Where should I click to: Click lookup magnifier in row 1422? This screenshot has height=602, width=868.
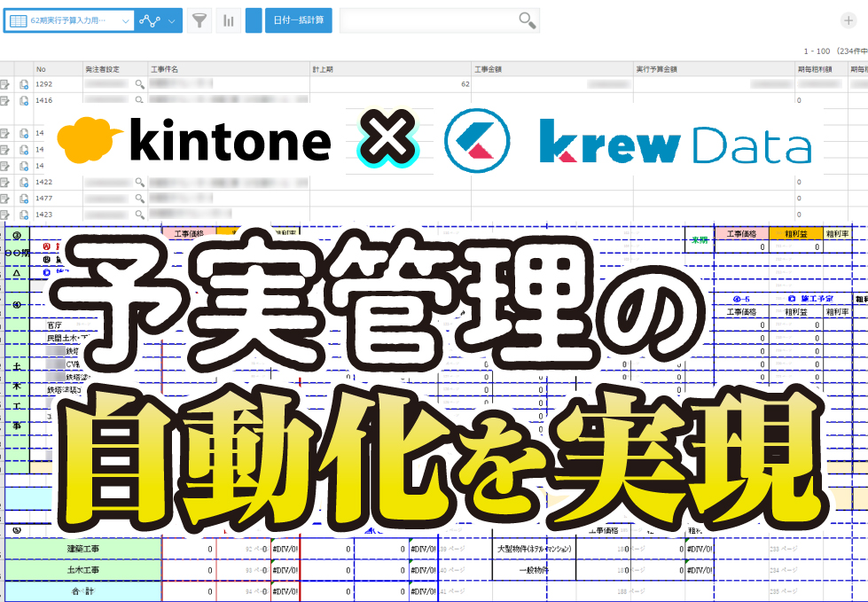click(139, 182)
